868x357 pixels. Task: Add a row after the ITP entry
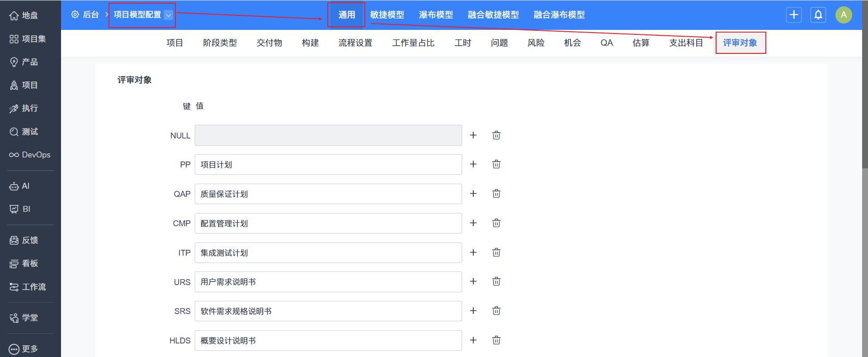tap(473, 252)
